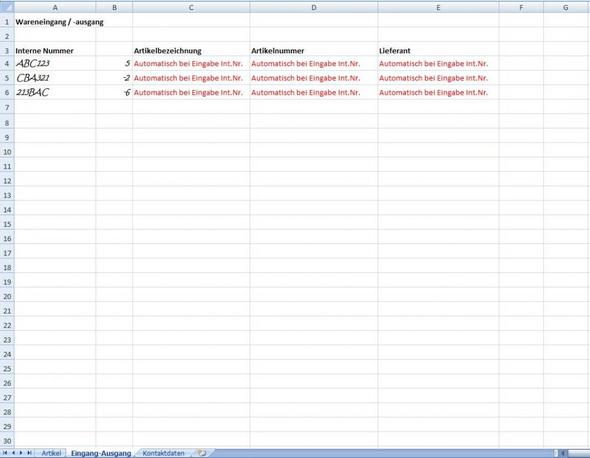Viewport: 590px width, 458px height.
Task: Select the Eingang-Ausgang sheet tab
Action: 101,453
